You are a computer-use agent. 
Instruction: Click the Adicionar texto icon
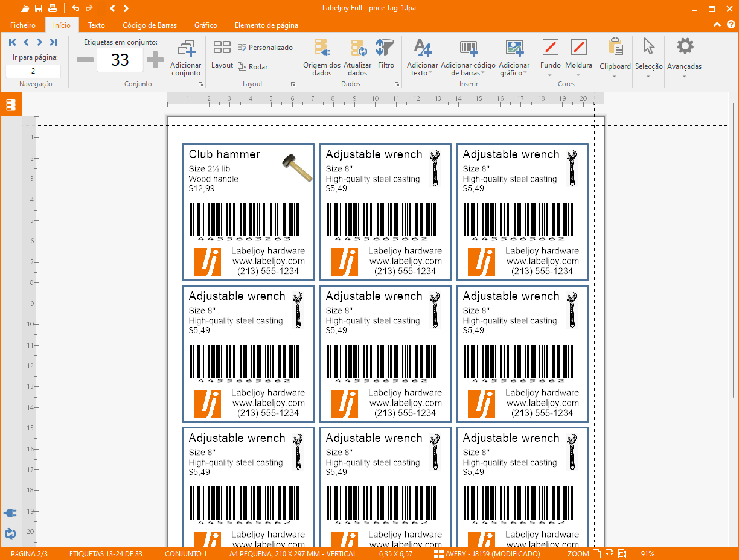pyautogui.click(x=423, y=48)
